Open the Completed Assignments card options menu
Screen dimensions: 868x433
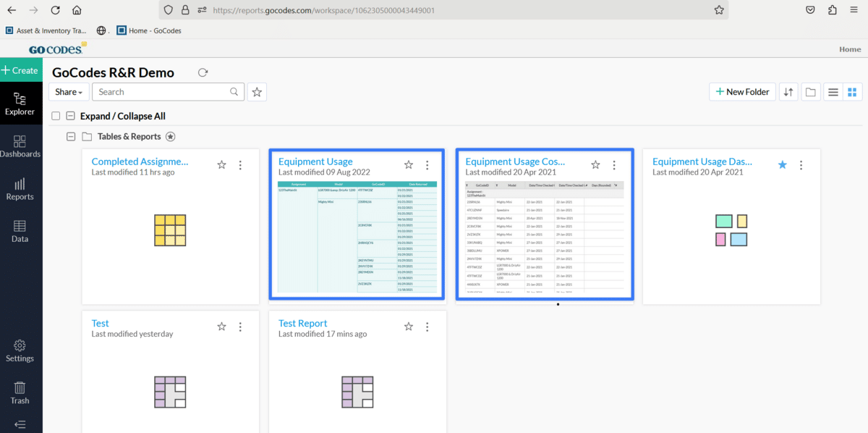(240, 165)
